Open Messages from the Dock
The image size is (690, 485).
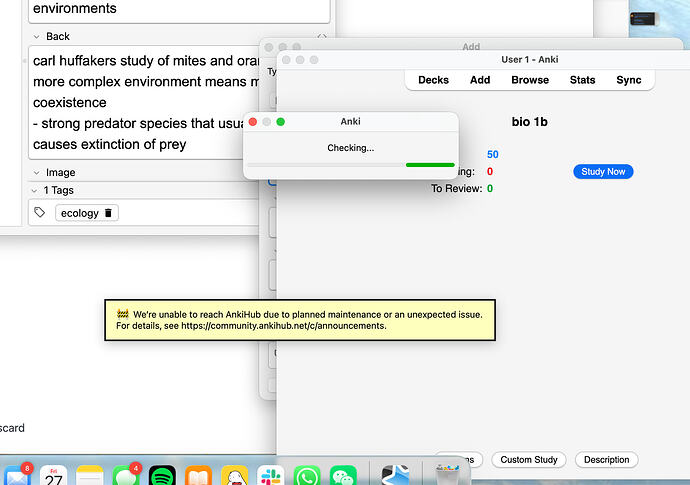click(x=126, y=476)
